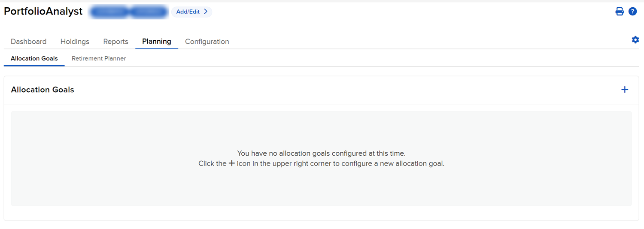Click the print icon

pos(620,12)
